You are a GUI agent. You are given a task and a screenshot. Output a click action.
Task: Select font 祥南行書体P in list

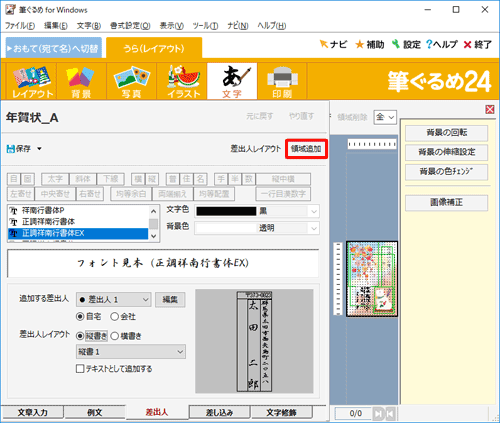78,211
